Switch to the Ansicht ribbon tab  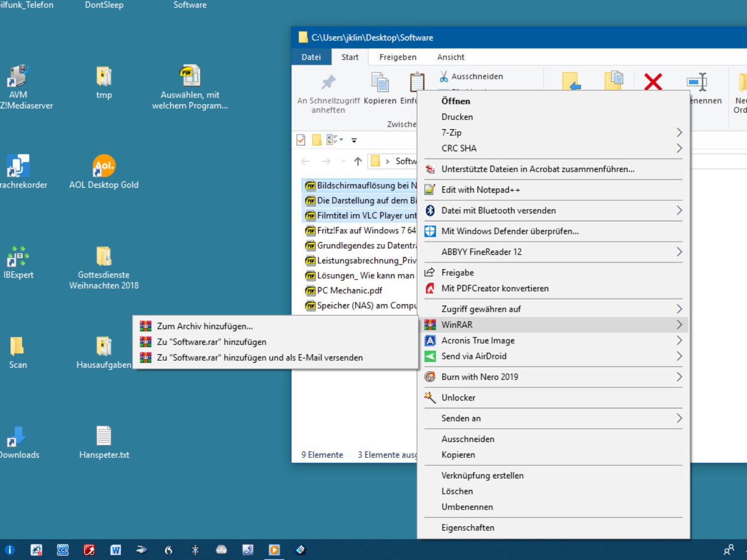450,57
